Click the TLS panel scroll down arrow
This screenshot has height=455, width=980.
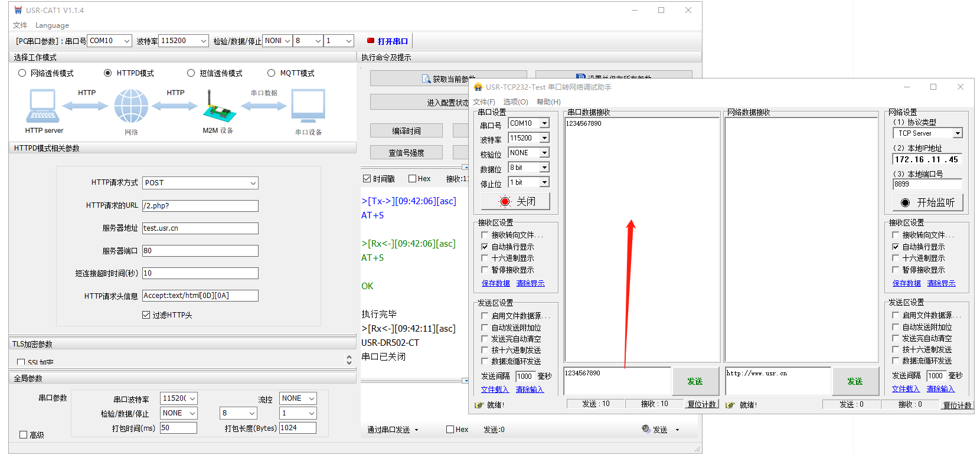[349, 362]
